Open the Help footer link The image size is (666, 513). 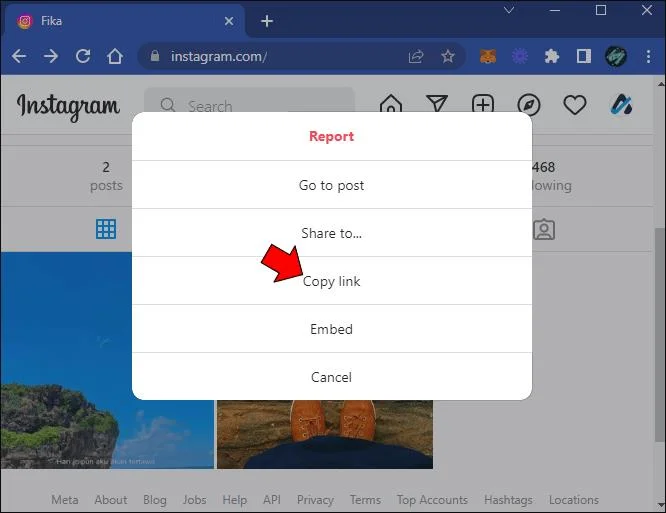234,499
